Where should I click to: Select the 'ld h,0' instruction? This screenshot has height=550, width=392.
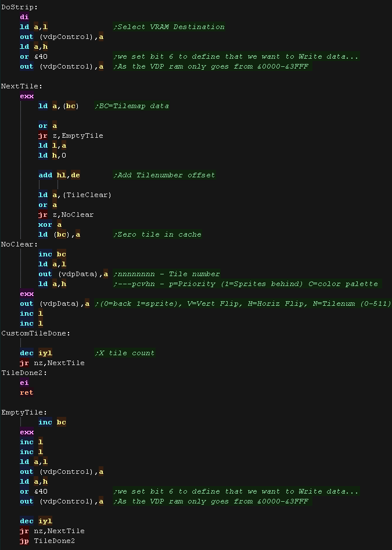[52, 155]
